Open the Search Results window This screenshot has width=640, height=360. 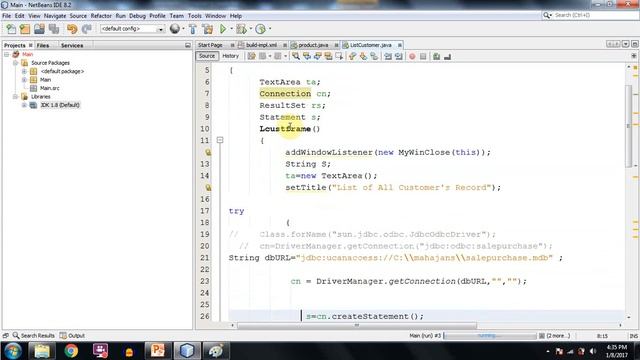[x=33, y=336]
